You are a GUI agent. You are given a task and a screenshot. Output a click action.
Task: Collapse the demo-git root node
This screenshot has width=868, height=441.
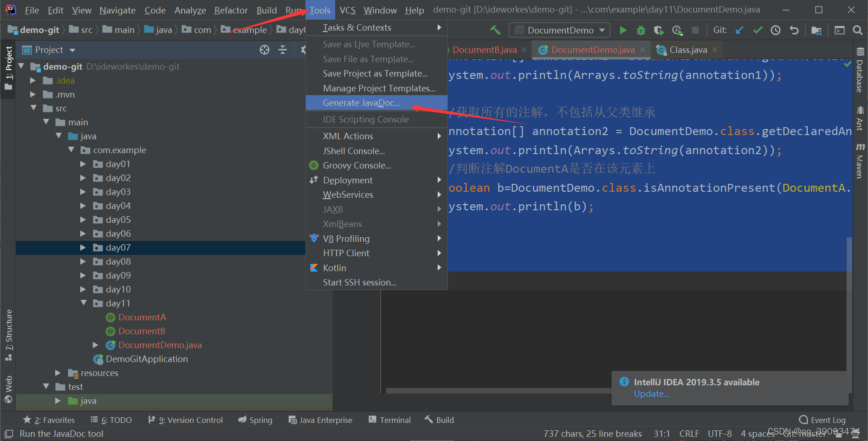point(21,66)
